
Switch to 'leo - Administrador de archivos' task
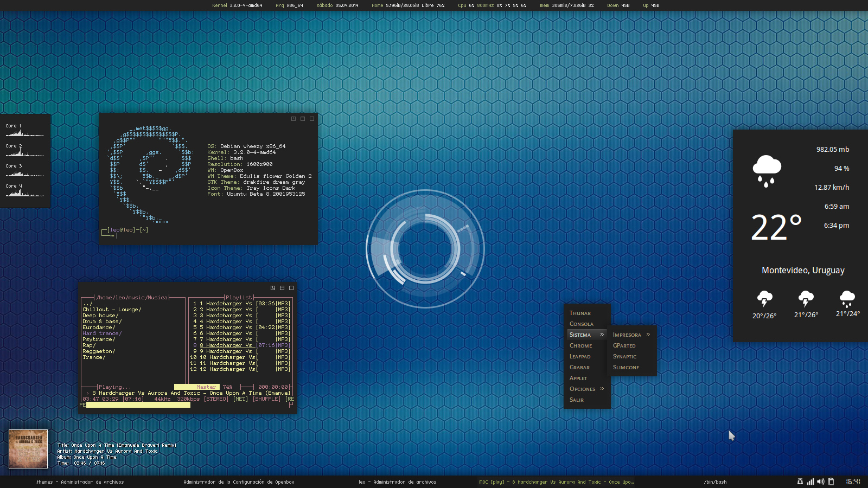point(398,481)
